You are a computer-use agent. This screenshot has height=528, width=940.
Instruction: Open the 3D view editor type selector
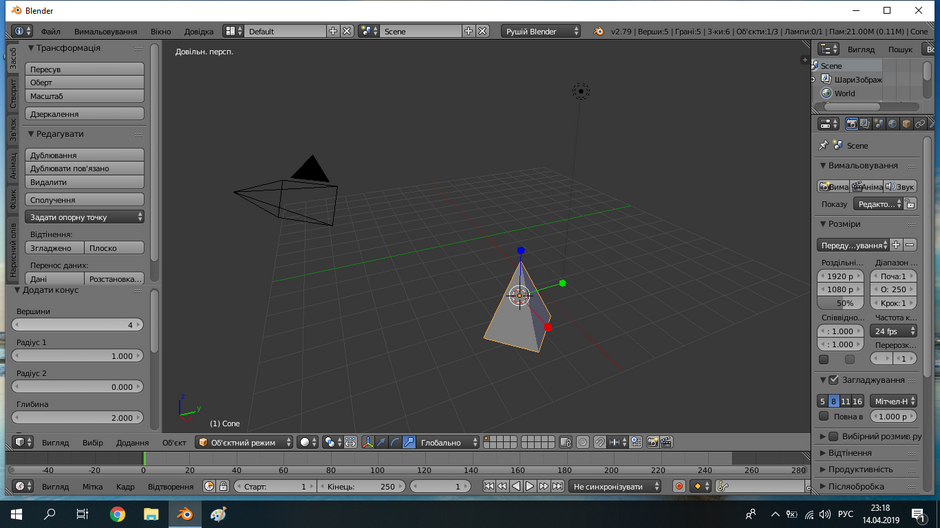coord(23,442)
